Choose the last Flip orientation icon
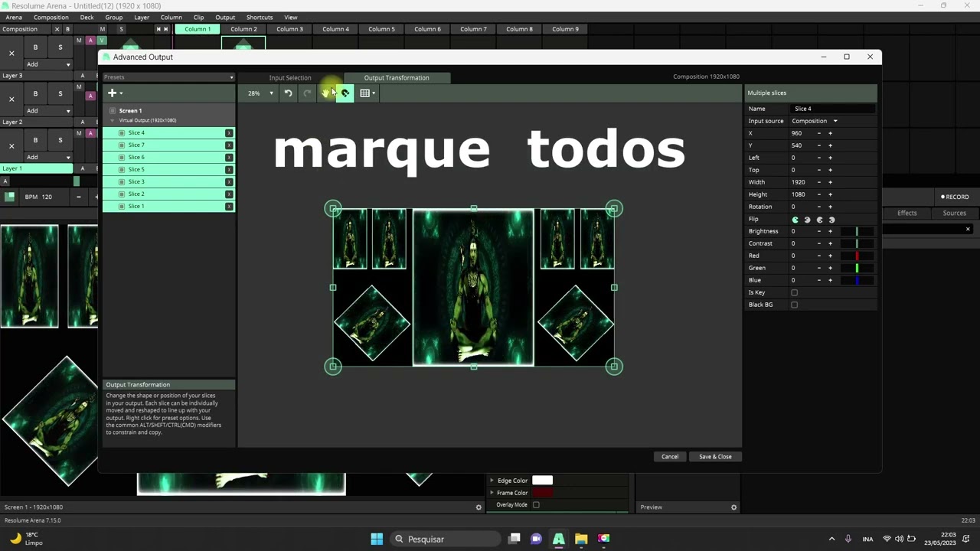This screenshot has height=551, width=980. (x=832, y=220)
